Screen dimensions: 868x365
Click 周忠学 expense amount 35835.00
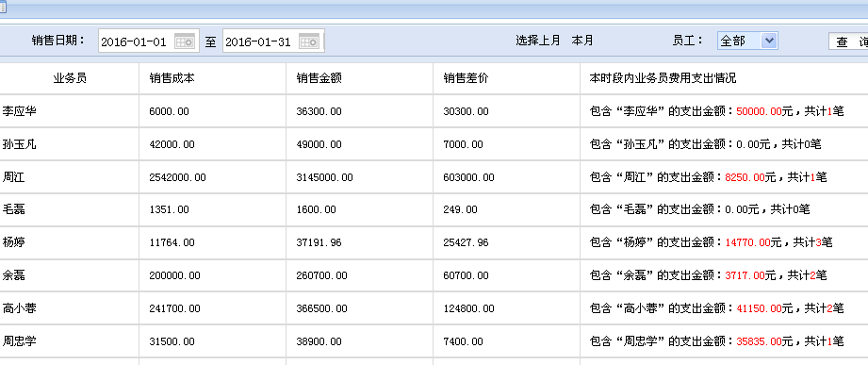coord(759,342)
